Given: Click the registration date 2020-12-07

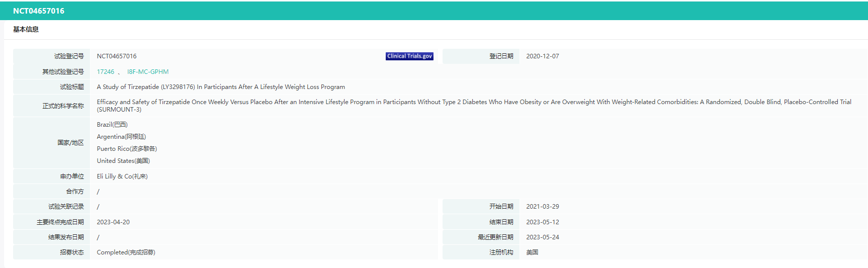Looking at the screenshot, I should [x=543, y=56].
